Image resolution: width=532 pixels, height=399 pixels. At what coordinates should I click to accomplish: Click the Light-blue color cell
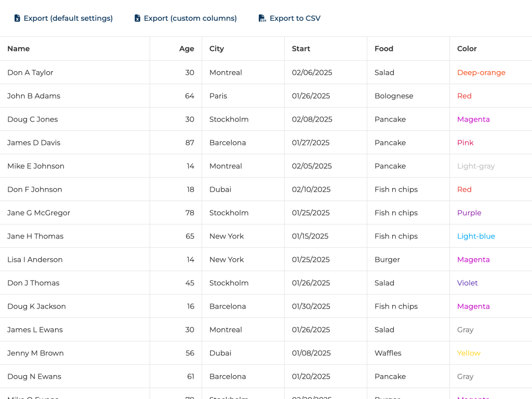pyautogui.click(x=476, y=236)
